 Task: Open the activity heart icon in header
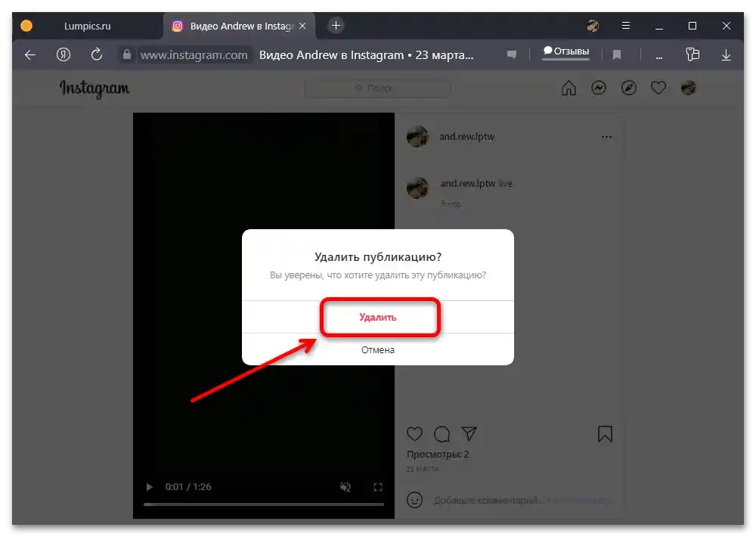pos(658,88)
